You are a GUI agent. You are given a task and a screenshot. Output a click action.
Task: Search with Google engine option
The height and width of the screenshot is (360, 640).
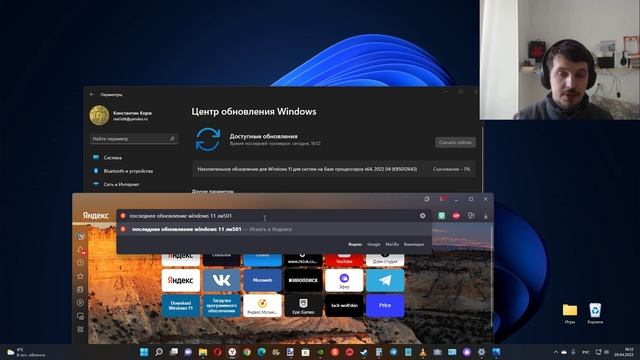[373, 244]
